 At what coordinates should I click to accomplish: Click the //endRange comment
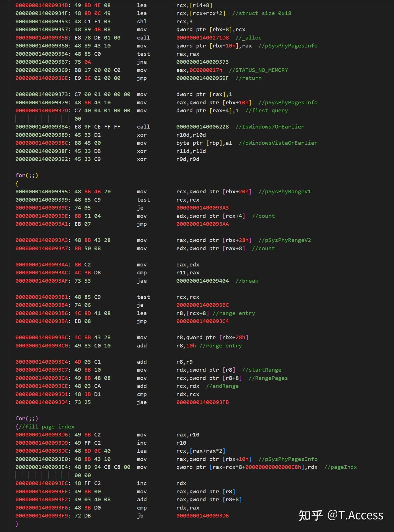coord(222,386)
